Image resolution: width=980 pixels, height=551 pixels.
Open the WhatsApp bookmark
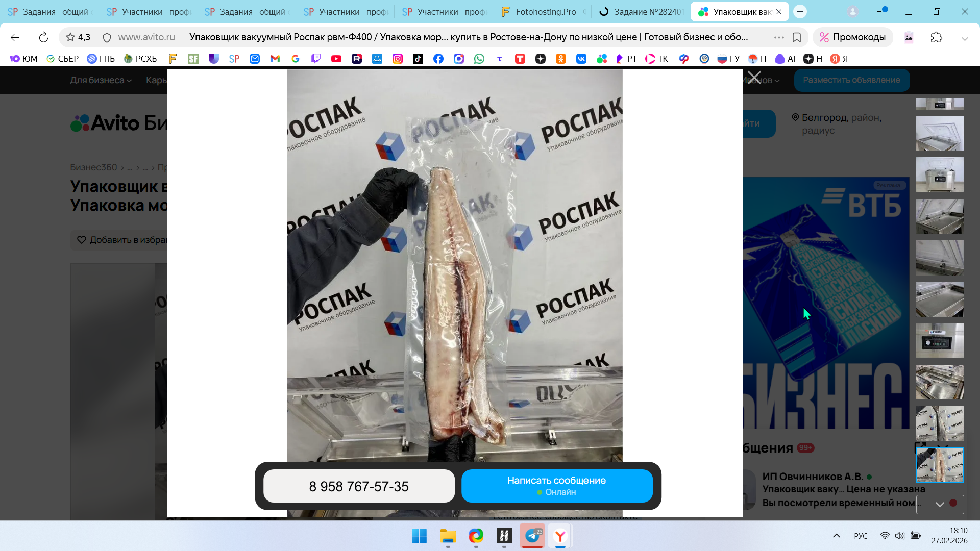click(x=479, y=59)
